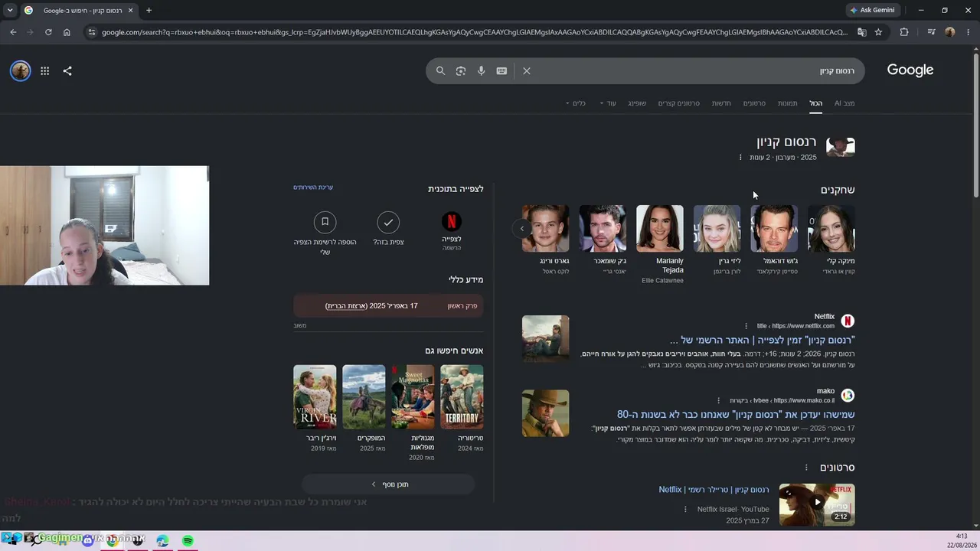The image size is (980, 551).
Task: Open the Chrome profile avatar
Action: point(950,32)
